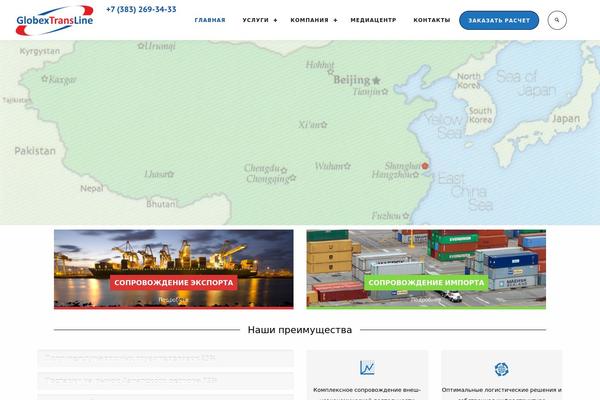Open the search icon button

(x=557, y=20)
